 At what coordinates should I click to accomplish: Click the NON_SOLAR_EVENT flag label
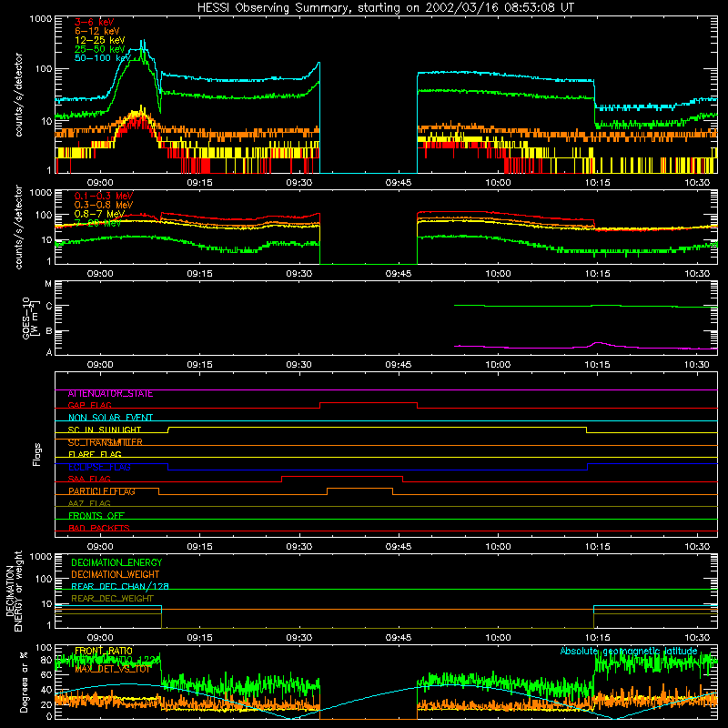110,418
